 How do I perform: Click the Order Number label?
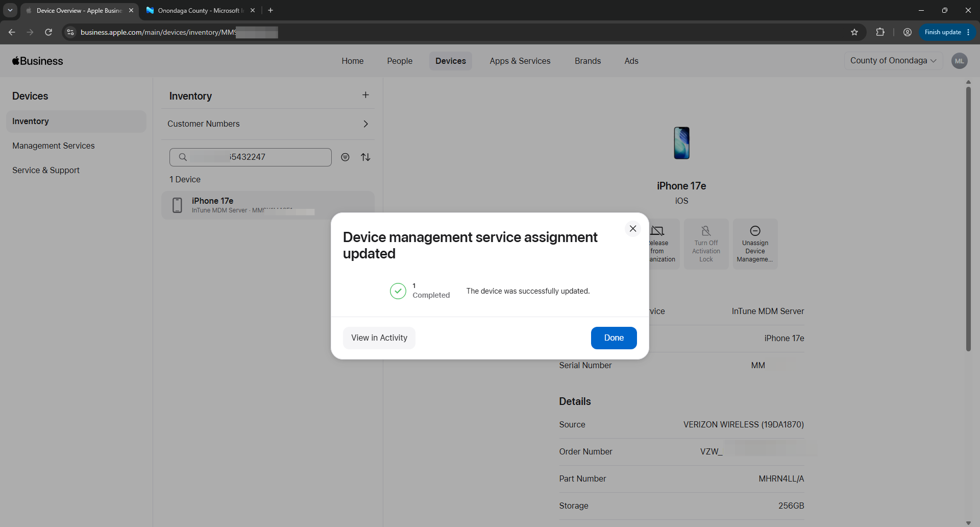(x=585, y=452)
